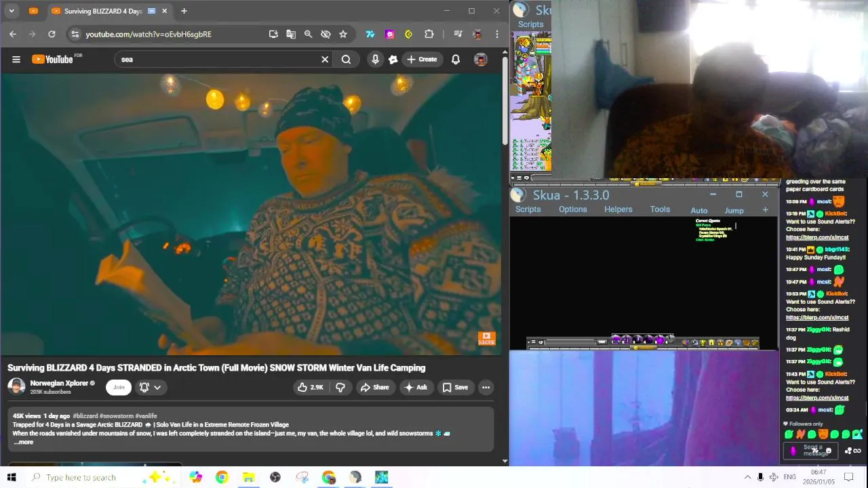Open the Tools menu in Skua

click(x=660, y=209)
